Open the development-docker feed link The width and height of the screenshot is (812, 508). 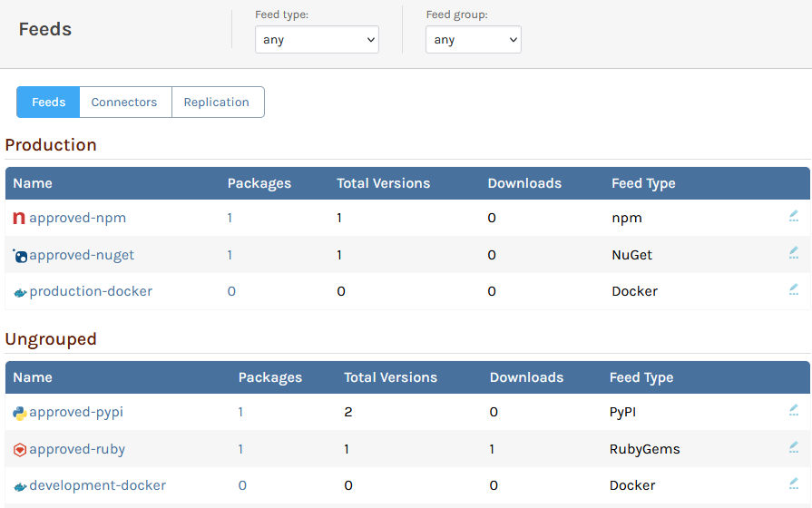pyautogui.click(x=97, y=485)
